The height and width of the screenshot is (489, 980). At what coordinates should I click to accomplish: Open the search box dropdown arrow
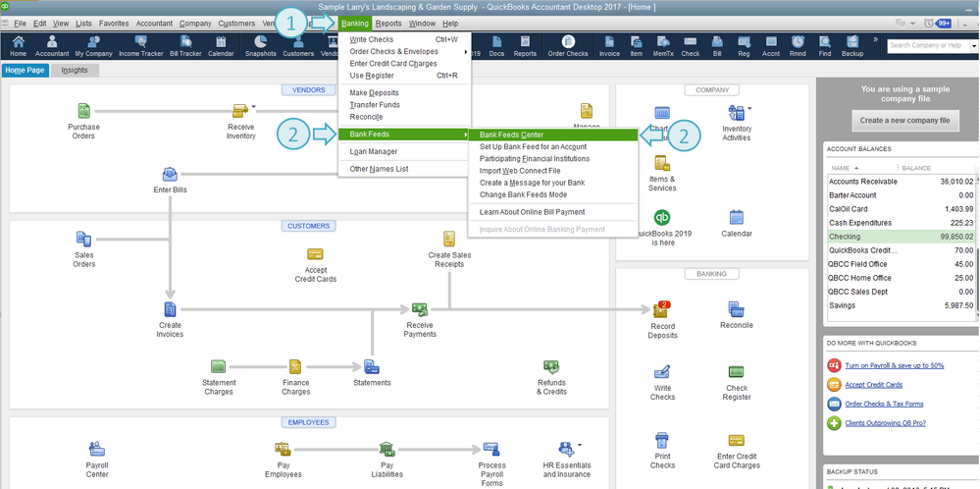974,45
